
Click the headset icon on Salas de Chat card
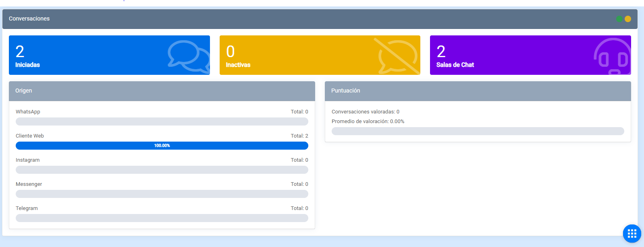(612, 57)
